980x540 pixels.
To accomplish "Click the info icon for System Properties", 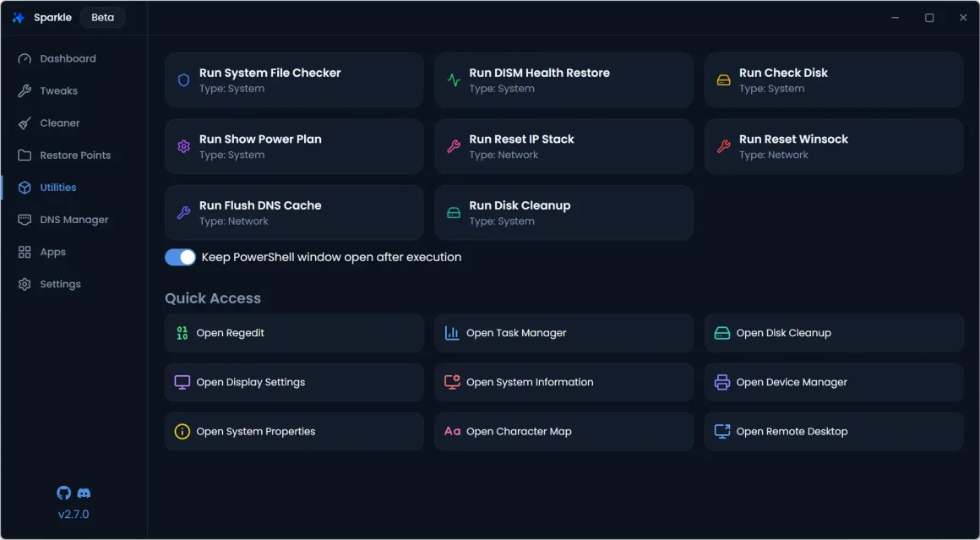I will point(182,431).
